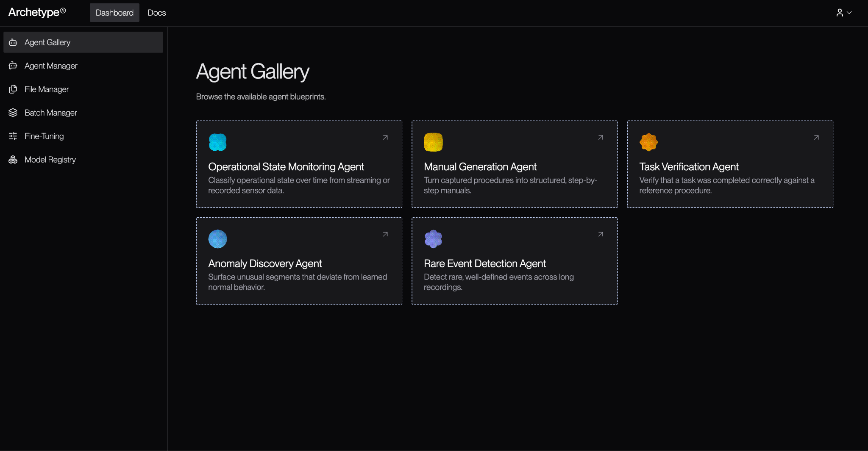
Task: Click the File Manager documents icon
Action: [13, 89]
